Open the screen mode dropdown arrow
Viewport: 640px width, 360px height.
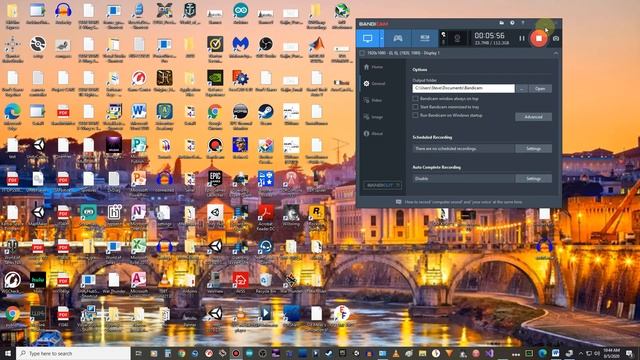coord(382,38)
